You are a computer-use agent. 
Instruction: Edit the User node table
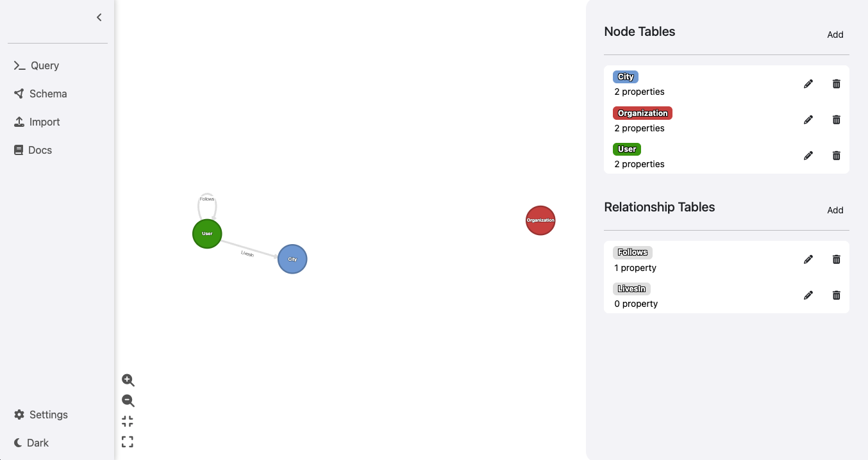click(x=808, y=156)
